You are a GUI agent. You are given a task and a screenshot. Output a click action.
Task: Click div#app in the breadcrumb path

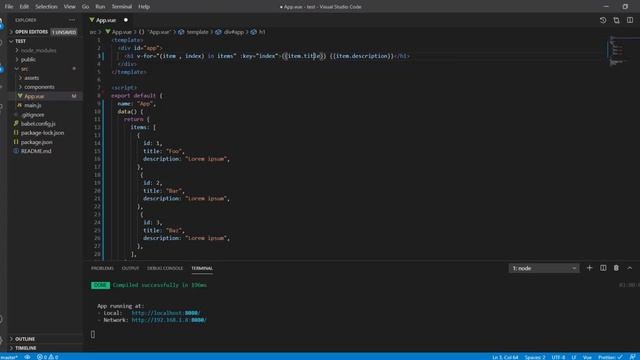click(x=233, y=32)
